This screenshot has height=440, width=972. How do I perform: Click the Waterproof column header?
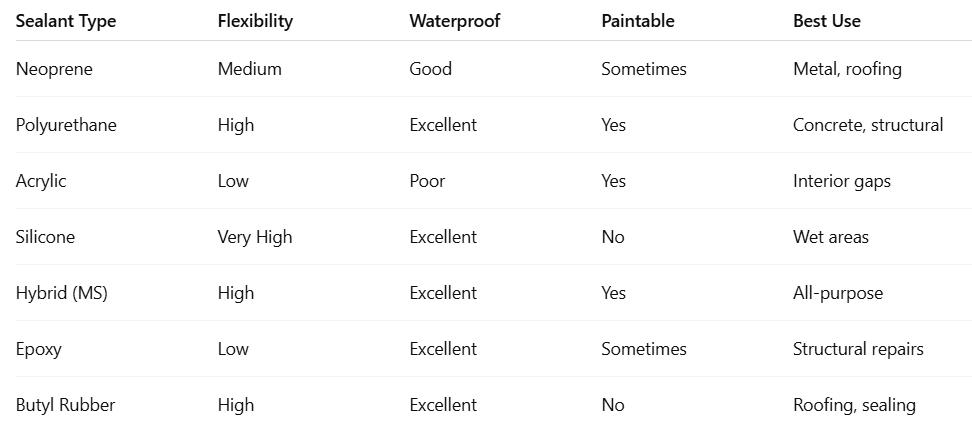coord(454,20)
